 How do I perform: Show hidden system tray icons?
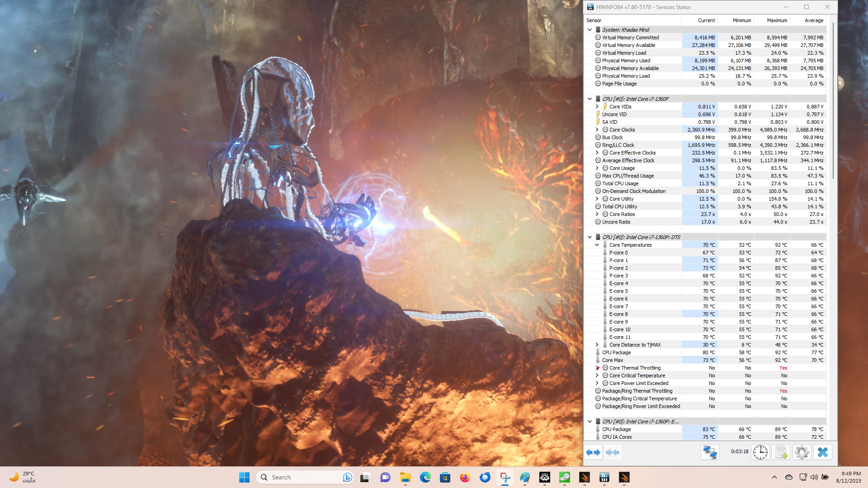[x=774, y=477]
